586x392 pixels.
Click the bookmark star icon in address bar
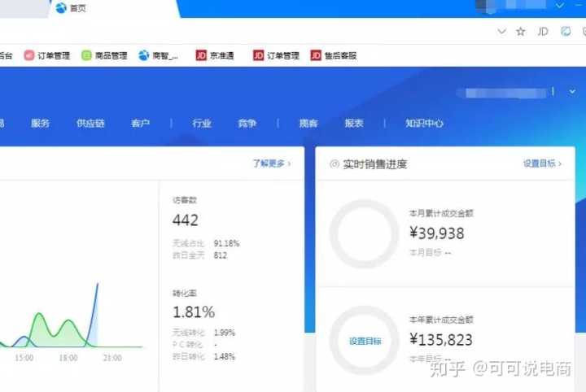coord(521,32)
